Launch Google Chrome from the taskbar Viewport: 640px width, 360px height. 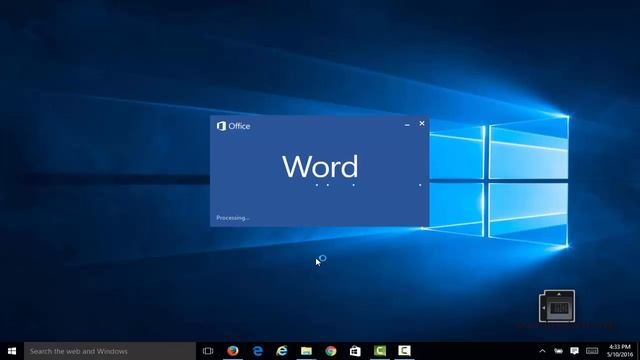tap(331, 351)
